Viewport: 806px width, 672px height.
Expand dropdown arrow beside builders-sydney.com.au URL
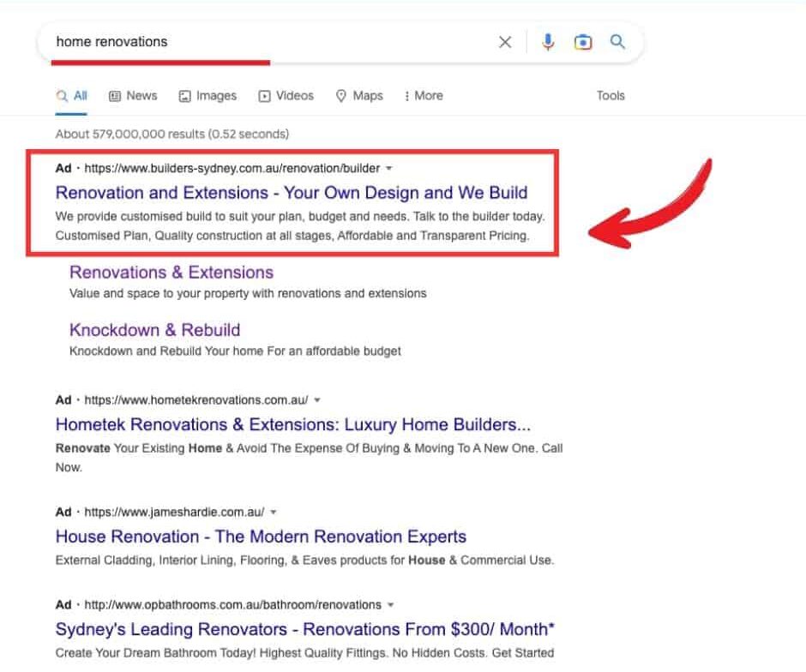(x=389, y=169)
